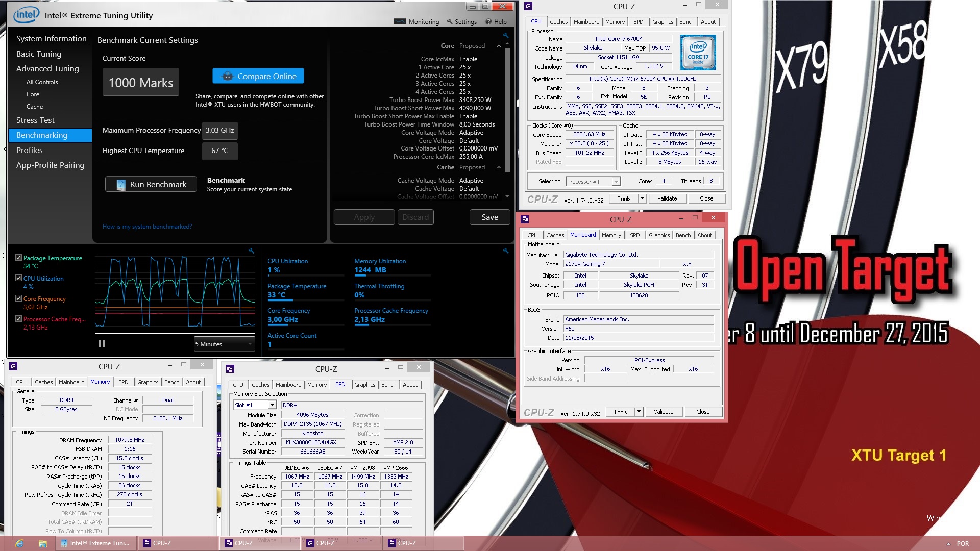Open File Explorer from the taskbar
This screenshot has height=551, width=980.
[43, 543]
